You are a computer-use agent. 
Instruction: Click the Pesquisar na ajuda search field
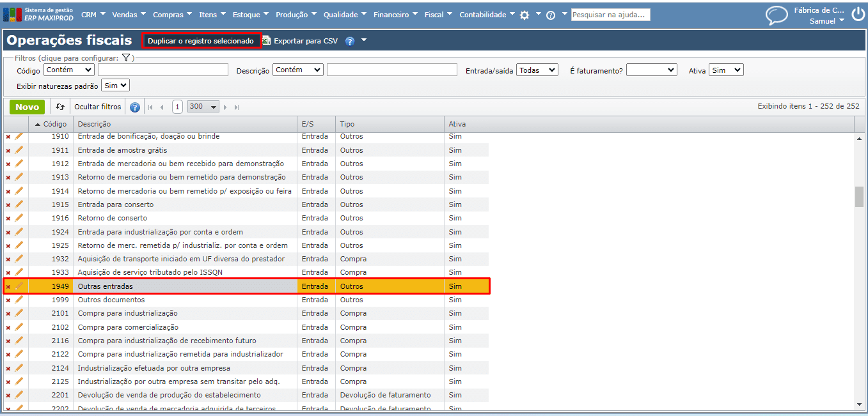click(x=610, y=15)
